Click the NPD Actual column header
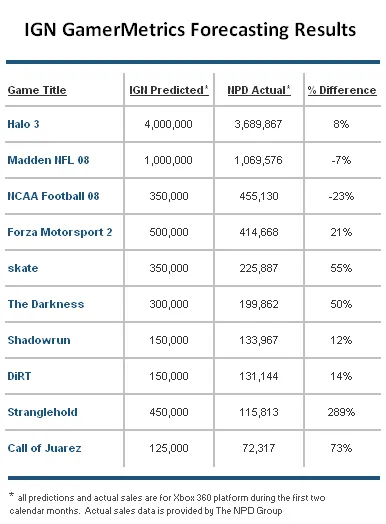 (259, 90)
